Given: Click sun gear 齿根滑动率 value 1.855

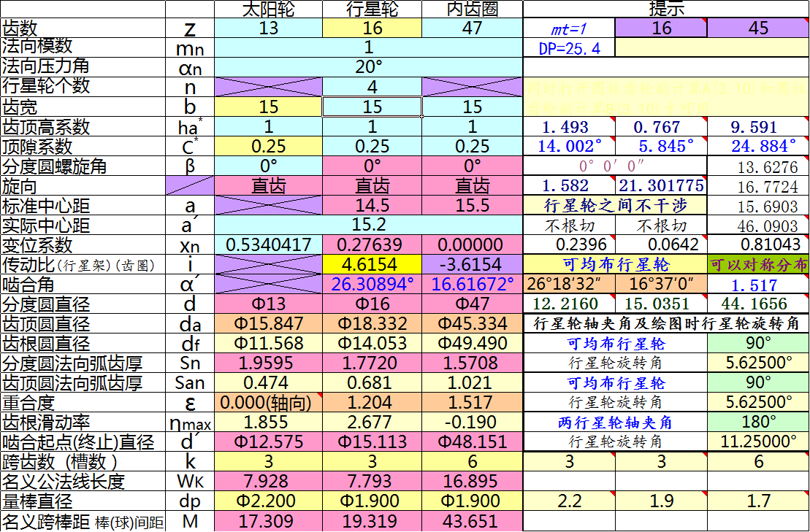Looking at the screenshot, I should pos(268,422).
